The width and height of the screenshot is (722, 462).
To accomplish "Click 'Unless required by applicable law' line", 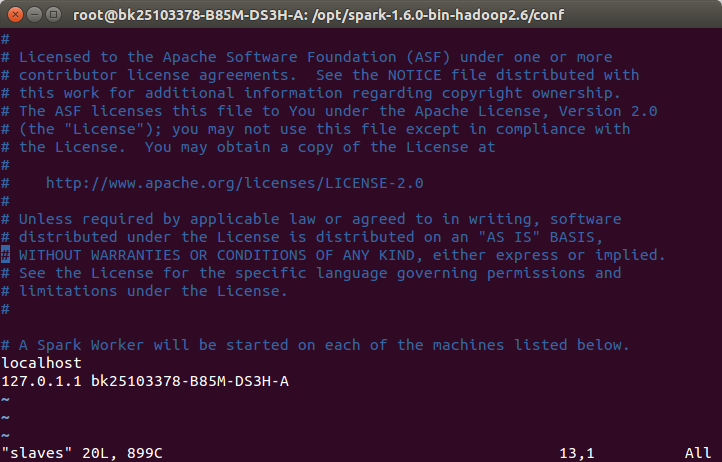I will [x=311, y=219].
